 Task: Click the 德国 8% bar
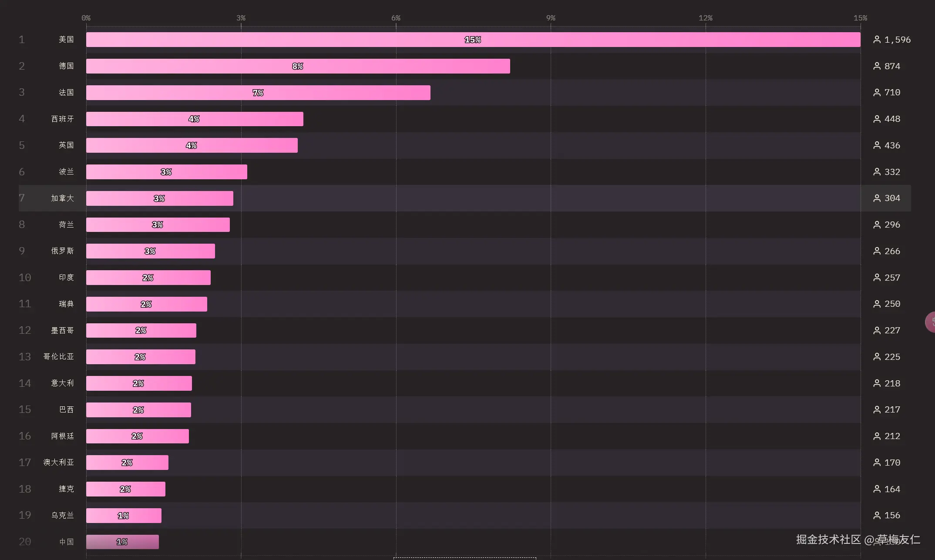pyautogui.click(x=298, y=66)
